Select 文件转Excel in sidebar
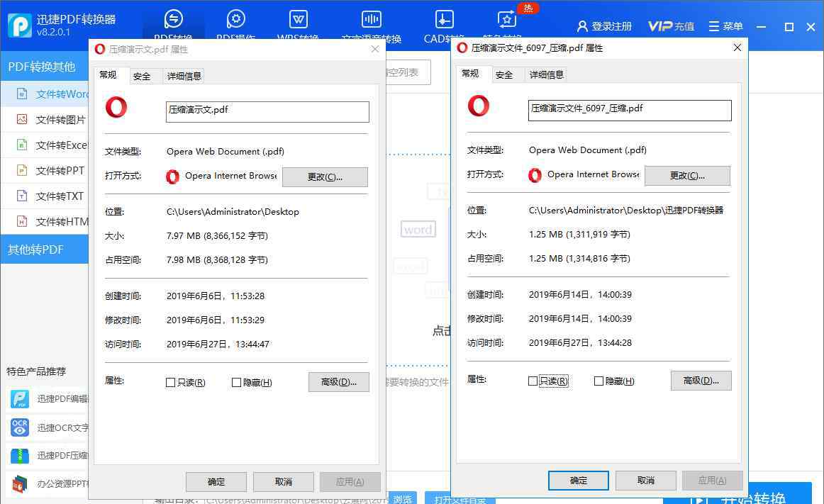The height and width of the screenshot is (504, 824). coord(45,145)
